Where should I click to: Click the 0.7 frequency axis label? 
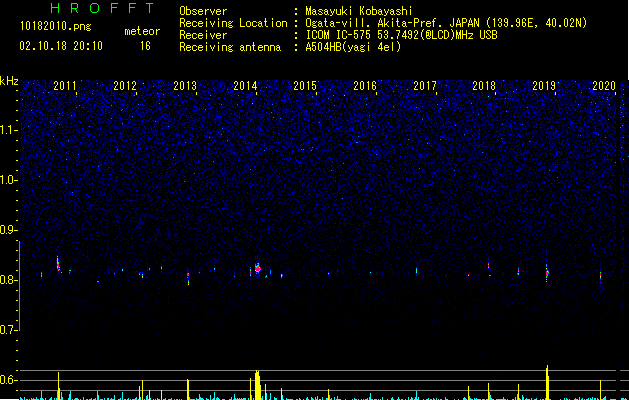[8, 330]
